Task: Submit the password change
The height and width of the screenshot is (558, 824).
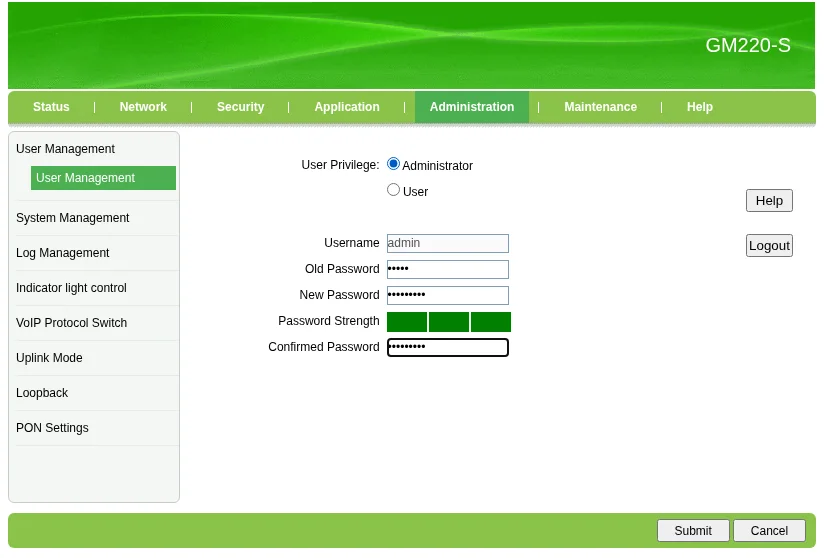Action: pyautogui.click(x=693, y=531)
